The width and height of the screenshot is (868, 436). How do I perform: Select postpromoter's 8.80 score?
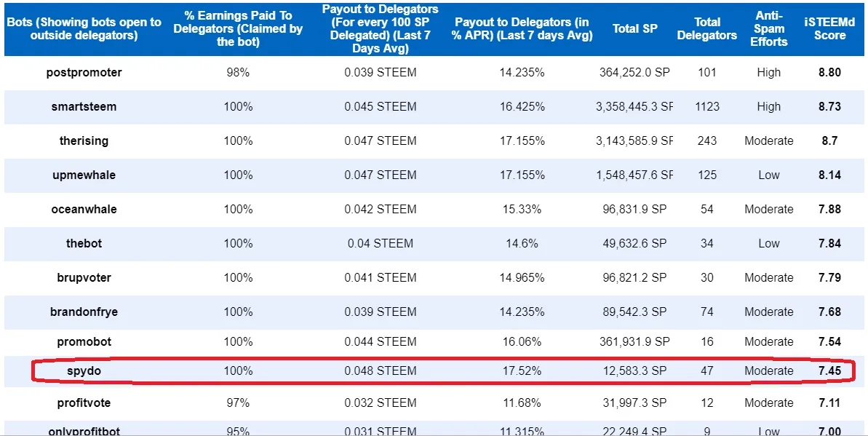pos(830,73)
